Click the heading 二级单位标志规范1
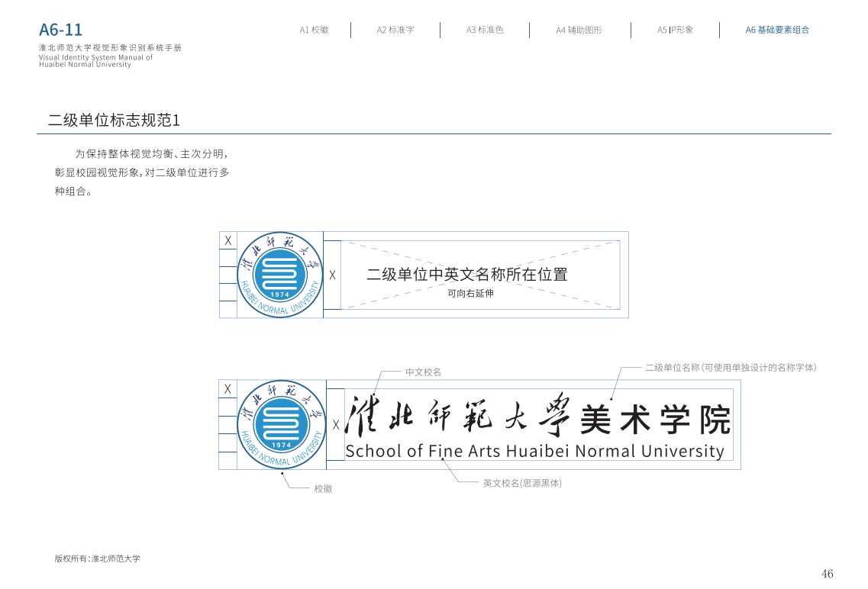Viewport: 868px width, 589px height. [114, 120]
